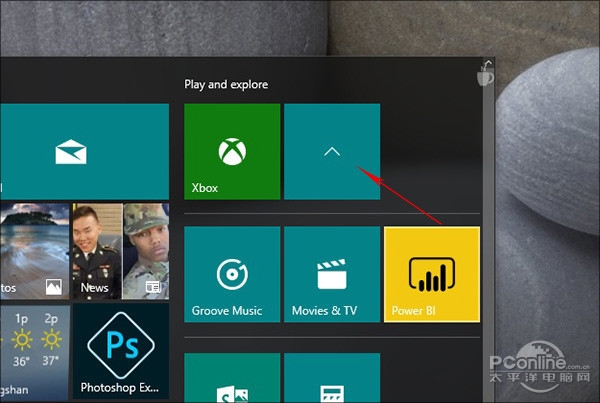Start Power BI from yellow tile
The height and width of the screenshot is (403, 600).
coord(432,274)
